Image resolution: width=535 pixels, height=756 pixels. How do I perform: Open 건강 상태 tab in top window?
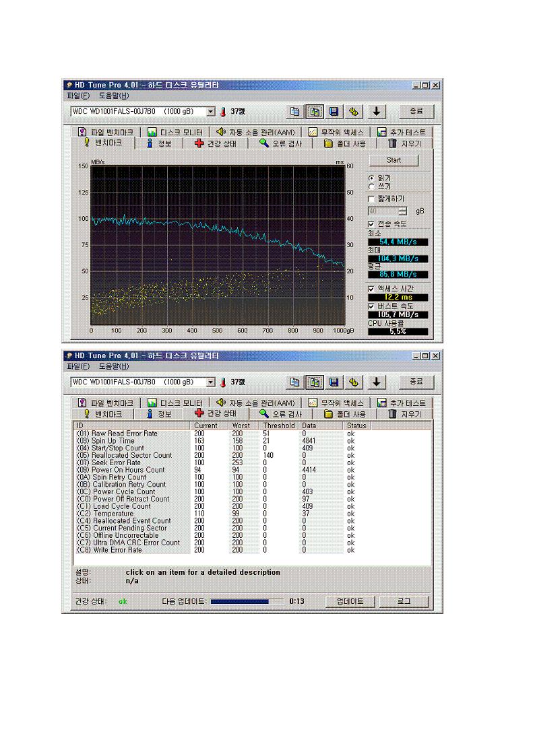(216, 143)
